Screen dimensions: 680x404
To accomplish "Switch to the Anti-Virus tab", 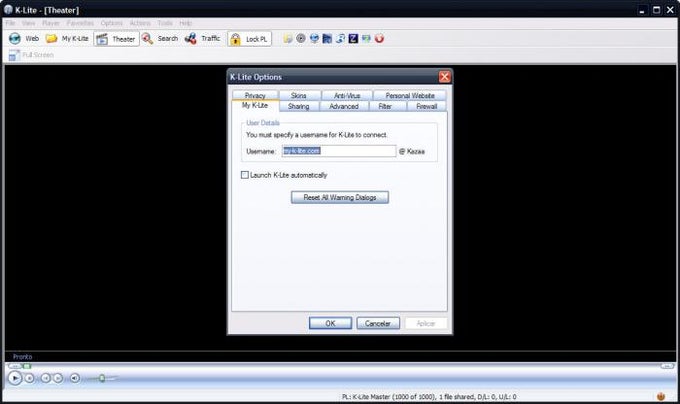I will pos(347,95).
